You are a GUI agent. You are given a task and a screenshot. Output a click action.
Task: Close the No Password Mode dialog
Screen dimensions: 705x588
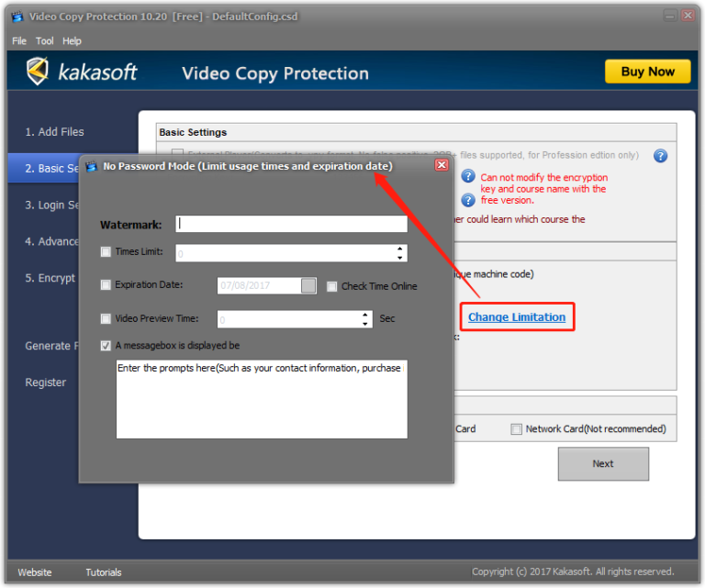tap(442, 165)
